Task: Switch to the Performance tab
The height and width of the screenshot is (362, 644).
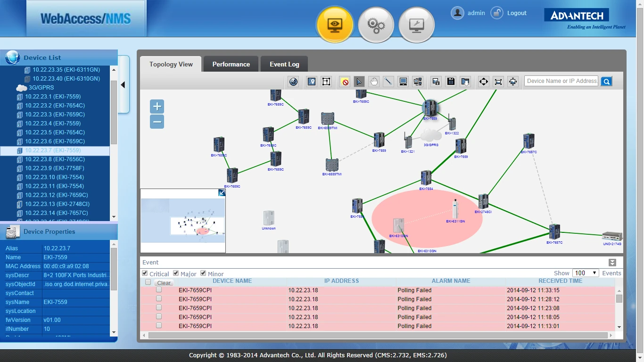Action: click(x=231, y=65)
